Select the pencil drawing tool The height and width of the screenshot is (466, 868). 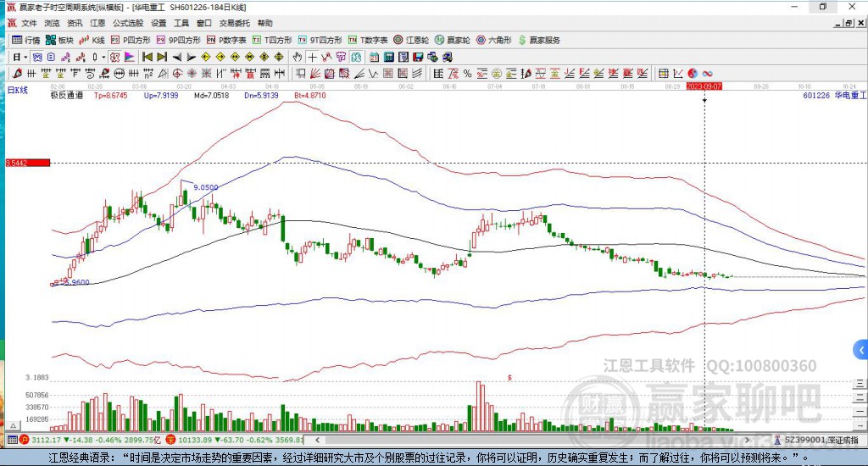pos(17,73)
